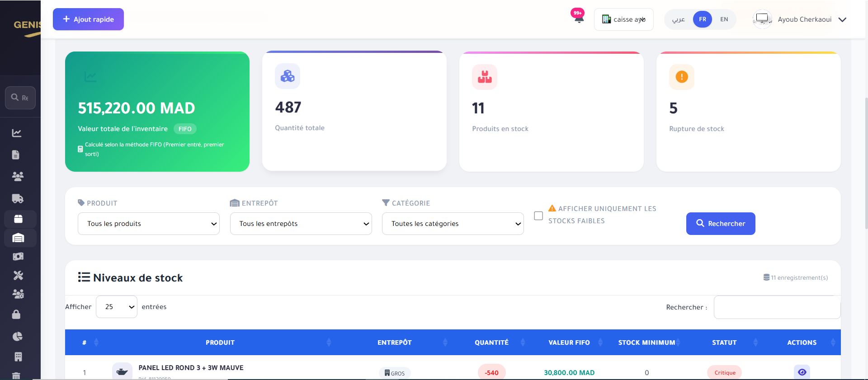This screenshot has width=868, height=380.
Task: Sort the table by ENTREPÔT column
Action: (395, 342)
